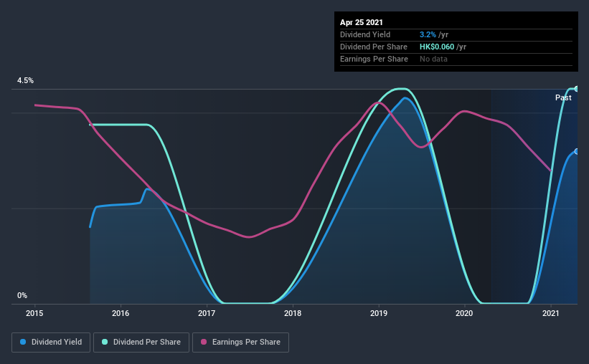
Task: Click the 2015 x-axis label
Action: (x=34, y=313)
